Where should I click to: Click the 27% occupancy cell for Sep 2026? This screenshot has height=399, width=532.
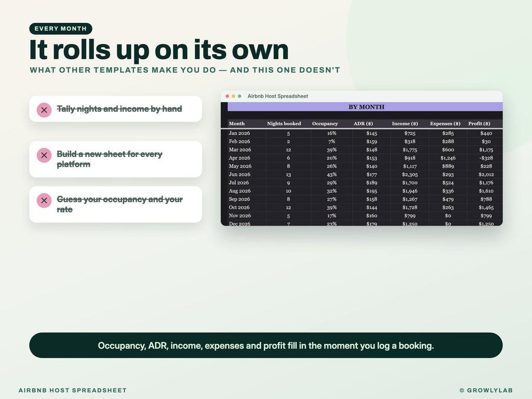pos(332,199)
